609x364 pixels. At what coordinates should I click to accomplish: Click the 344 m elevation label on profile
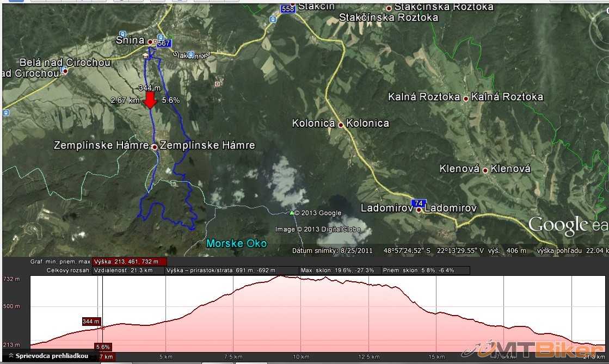[91, 322]
